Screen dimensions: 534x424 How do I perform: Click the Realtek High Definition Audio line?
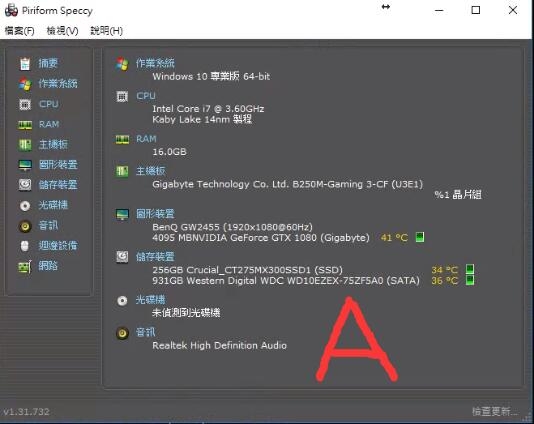tap(219, 345)
